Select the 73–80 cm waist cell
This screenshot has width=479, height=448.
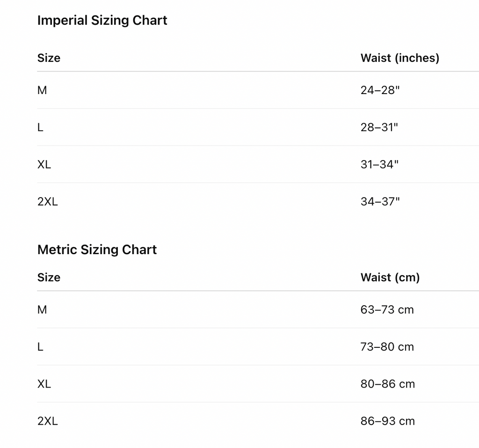pos(387,347)
